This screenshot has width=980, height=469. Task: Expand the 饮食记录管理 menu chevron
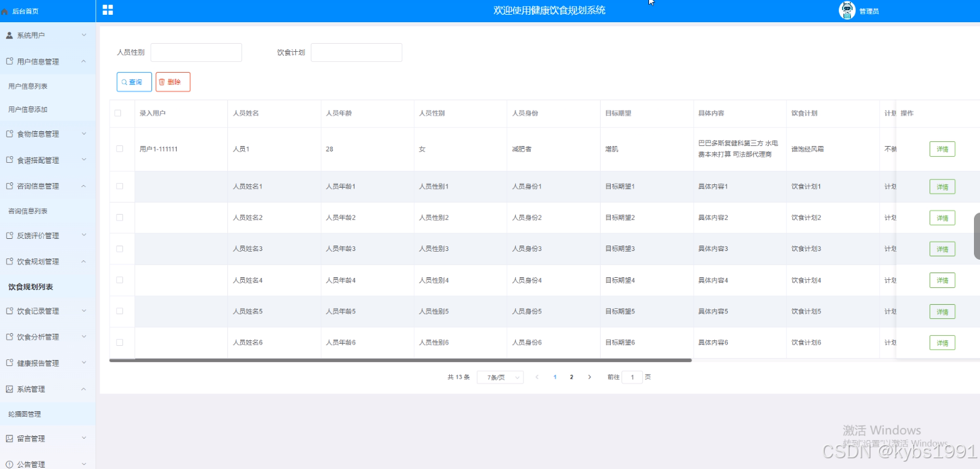pyautogui.click(x=84, y=311)
